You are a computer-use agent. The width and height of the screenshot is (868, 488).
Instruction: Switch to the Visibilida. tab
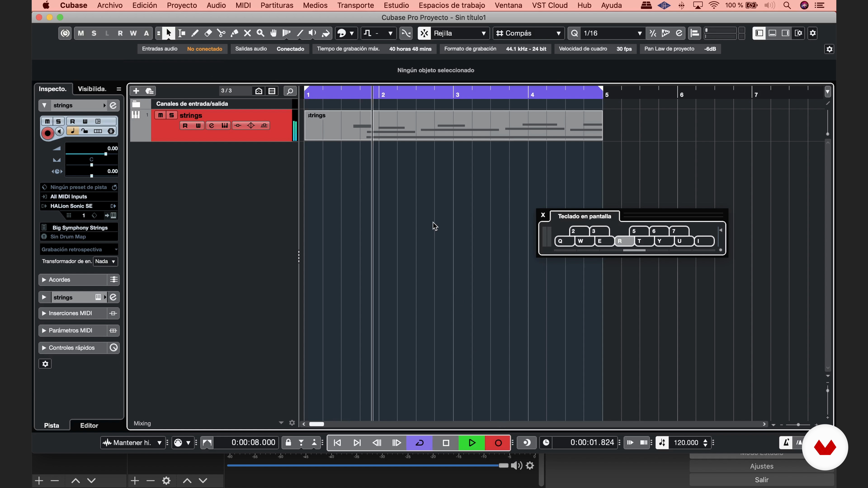92,89
